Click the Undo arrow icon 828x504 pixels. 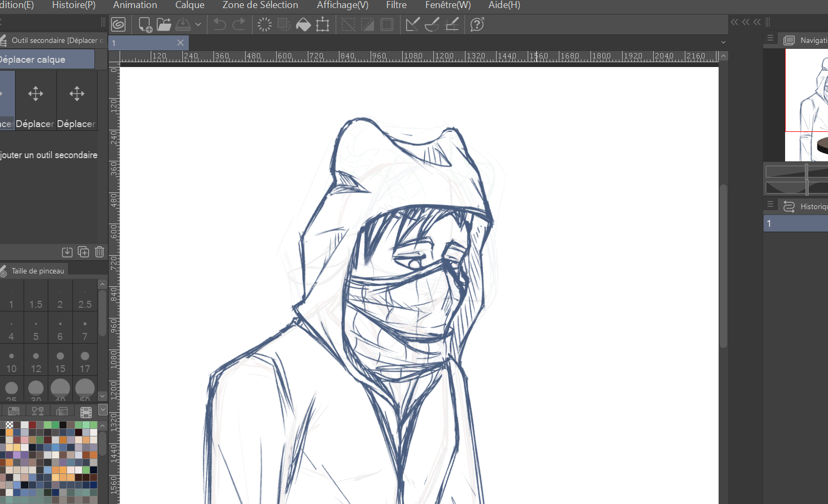click(x=219, y=25)
